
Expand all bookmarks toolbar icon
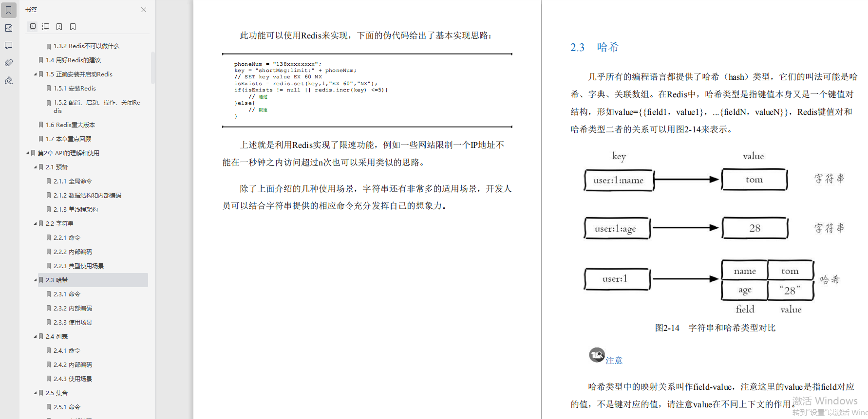32,27
